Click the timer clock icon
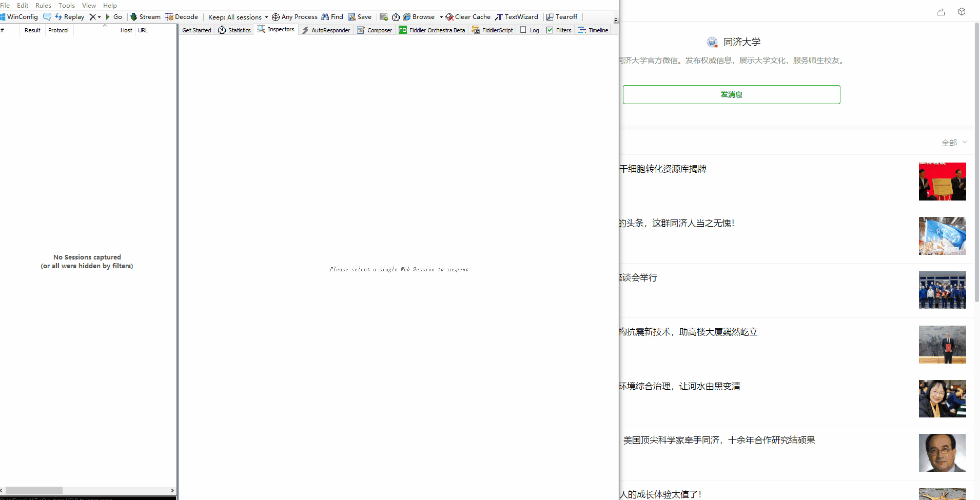The width and height of the screenshot is (980, 500). coord(396,17)
